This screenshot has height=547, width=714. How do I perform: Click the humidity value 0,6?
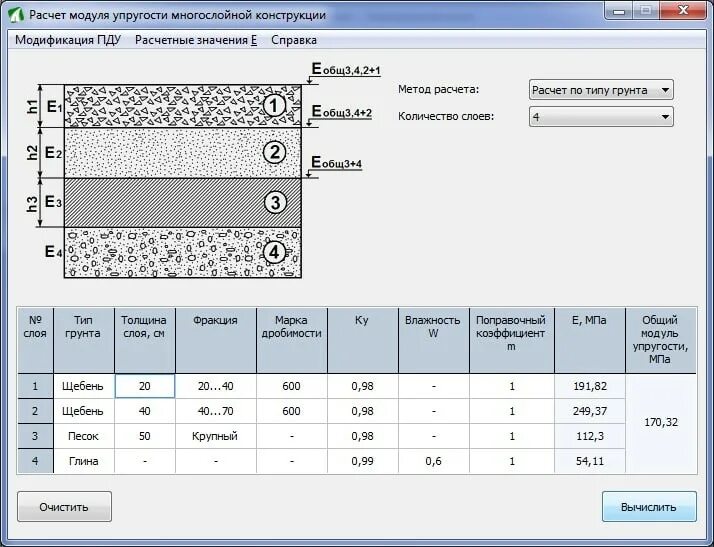(434, 461)
